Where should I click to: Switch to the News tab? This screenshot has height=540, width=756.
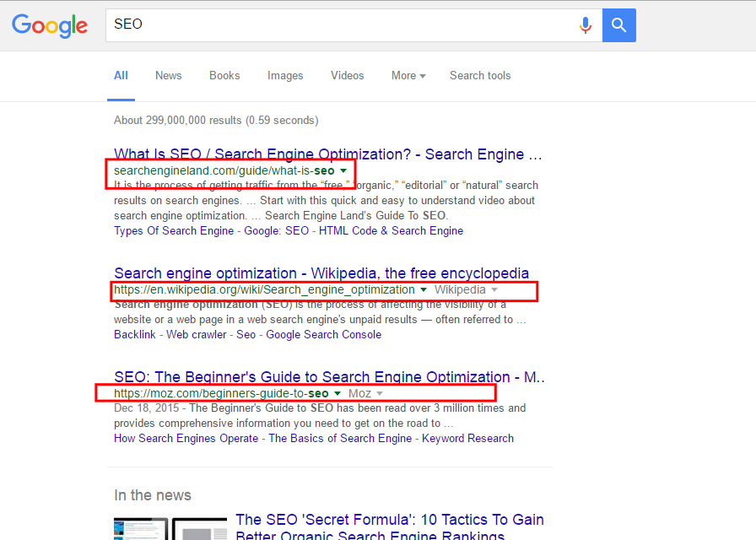click(x=168, y=76)
